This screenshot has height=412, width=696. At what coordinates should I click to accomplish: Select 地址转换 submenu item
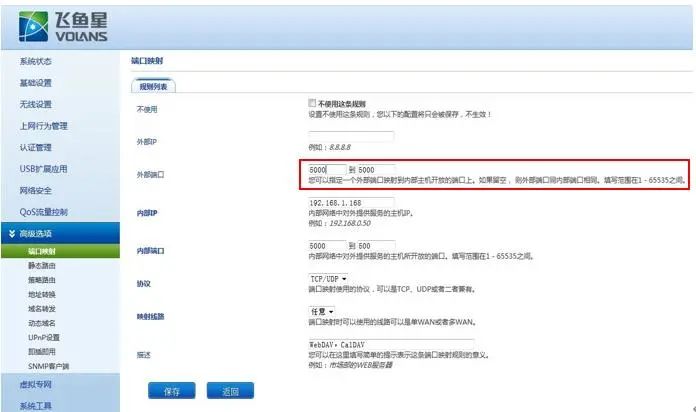[42, 294]
